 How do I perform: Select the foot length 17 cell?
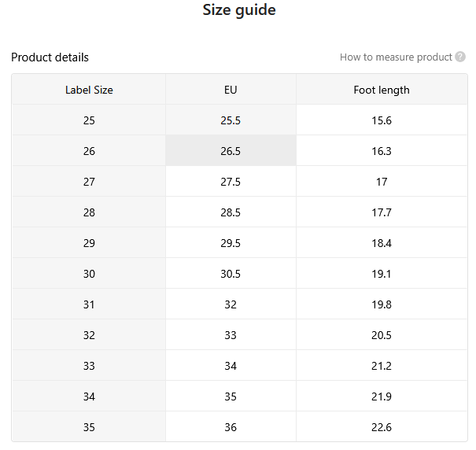382,182
